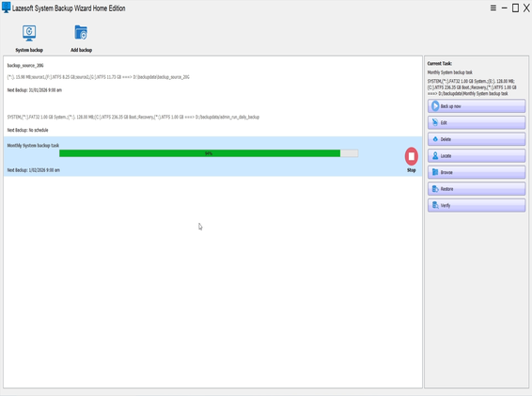Click the Locate button
Viewport: 532px width, 396px height.
477,156
